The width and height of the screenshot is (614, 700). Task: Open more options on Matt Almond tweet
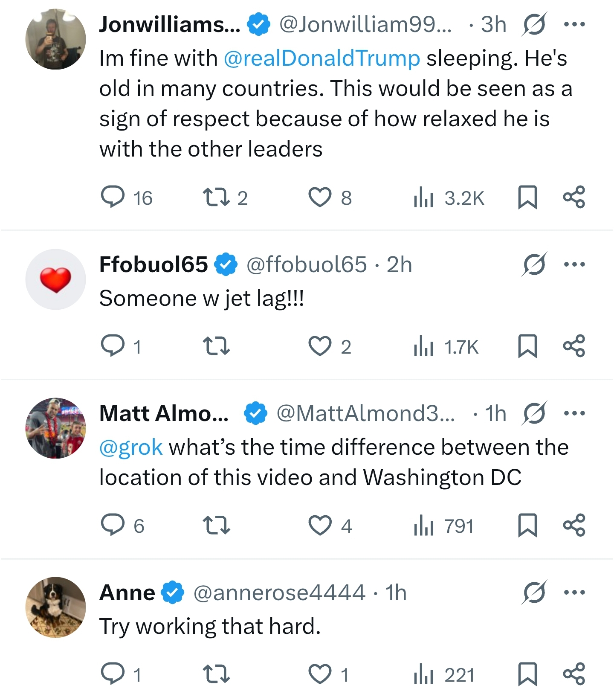[x=574, y=413]
